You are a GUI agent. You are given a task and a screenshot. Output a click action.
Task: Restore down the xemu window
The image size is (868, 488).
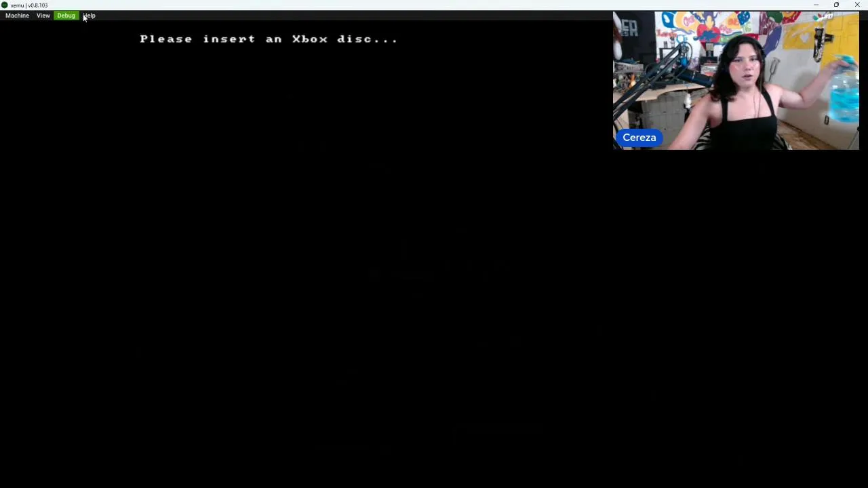tap(836, 5)
